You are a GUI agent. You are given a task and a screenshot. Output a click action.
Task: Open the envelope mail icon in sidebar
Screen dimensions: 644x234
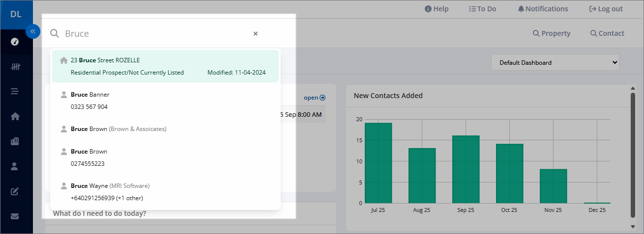(15, 216)
